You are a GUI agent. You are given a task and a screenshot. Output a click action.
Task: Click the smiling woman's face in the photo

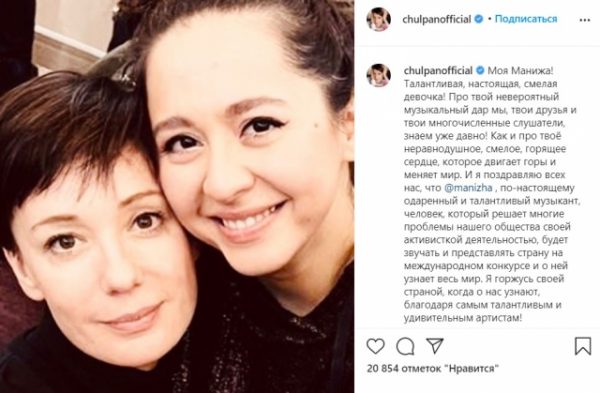point(245,161)
